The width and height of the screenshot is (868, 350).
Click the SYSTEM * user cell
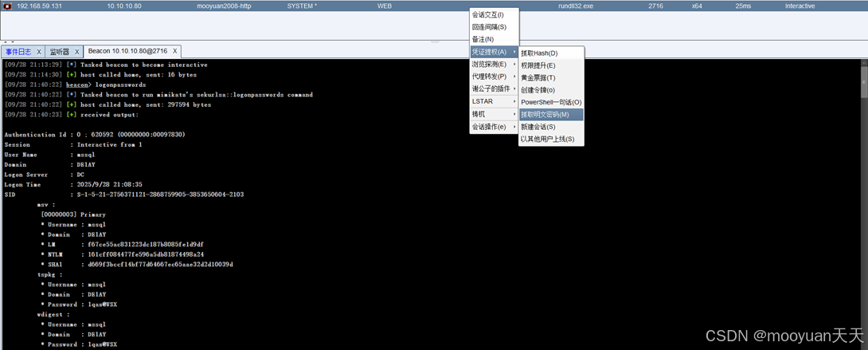(303, 6)
